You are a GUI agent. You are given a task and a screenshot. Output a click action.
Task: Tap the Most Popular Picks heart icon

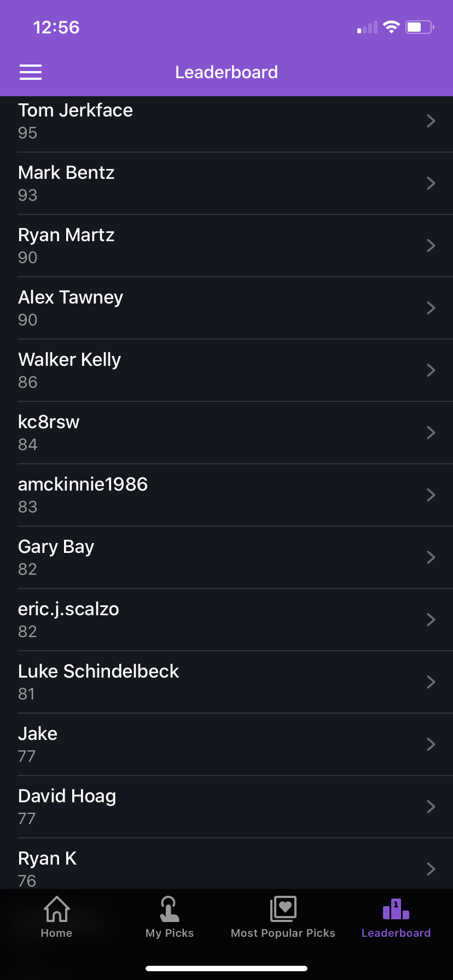point(283,909)
